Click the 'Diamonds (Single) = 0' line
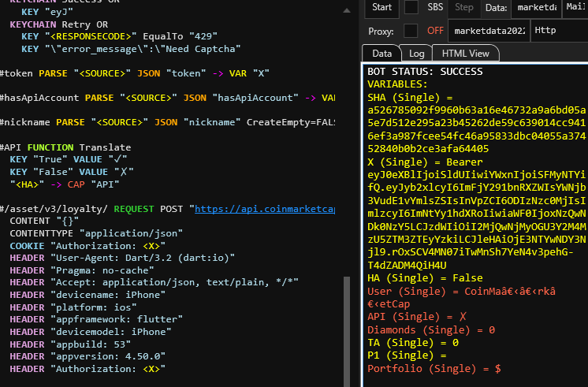This screenshot has width=588, height=387. [x=431, y=330]
